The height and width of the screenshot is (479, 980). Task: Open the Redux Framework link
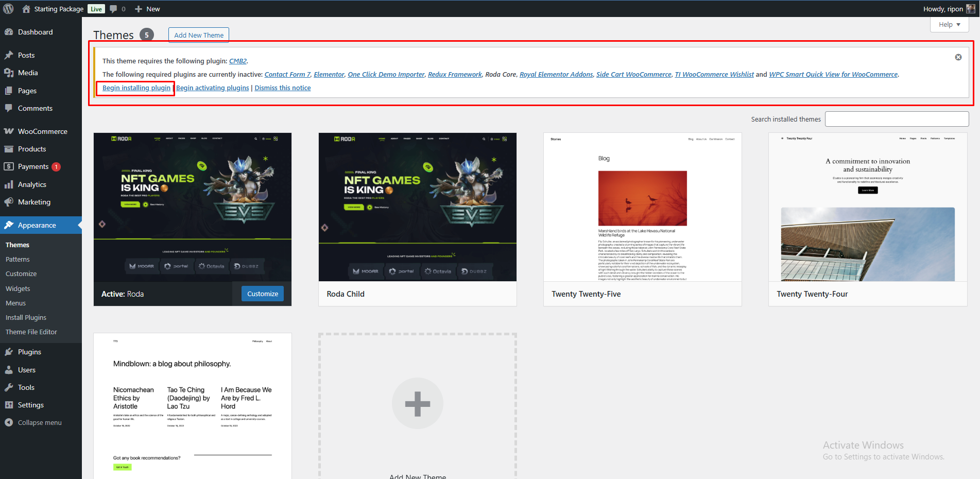point(455,74)
